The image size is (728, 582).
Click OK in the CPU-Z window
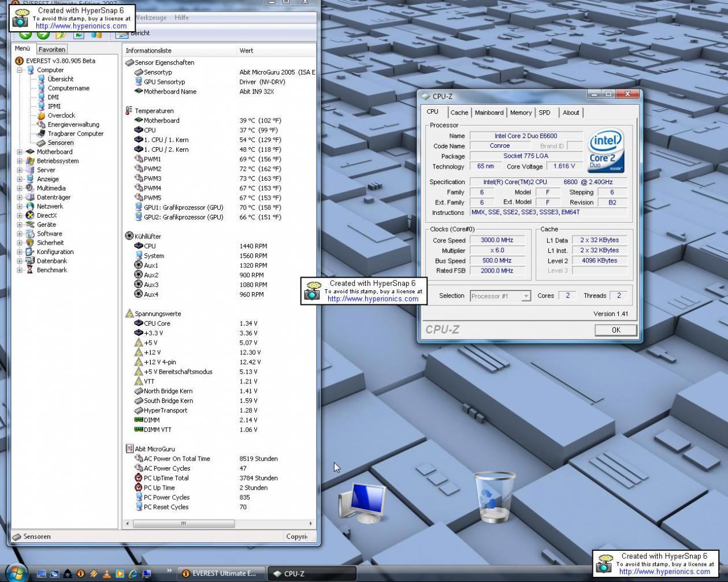pyautogui.click(x=616, y=330)
